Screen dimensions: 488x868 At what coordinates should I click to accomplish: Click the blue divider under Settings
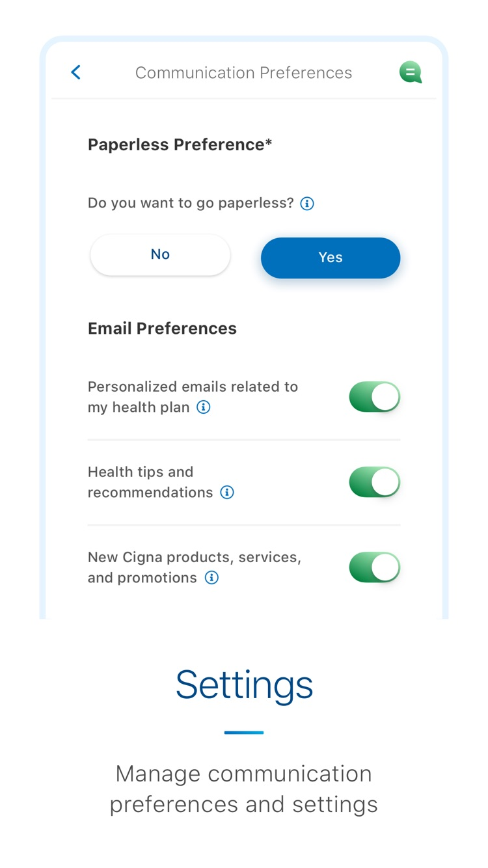[x=243, y=731]
